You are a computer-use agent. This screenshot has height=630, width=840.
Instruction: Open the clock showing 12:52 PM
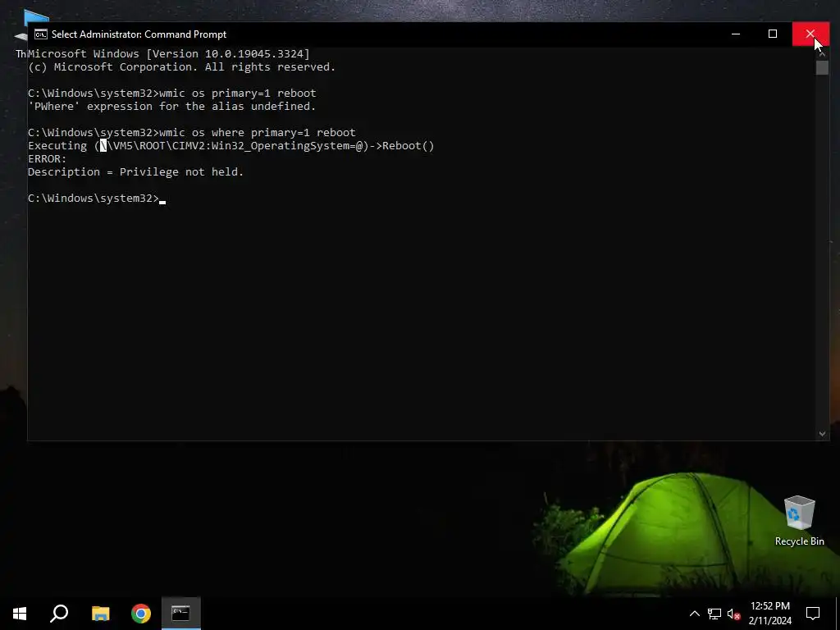pyautogui.click(x=769, y=613)
